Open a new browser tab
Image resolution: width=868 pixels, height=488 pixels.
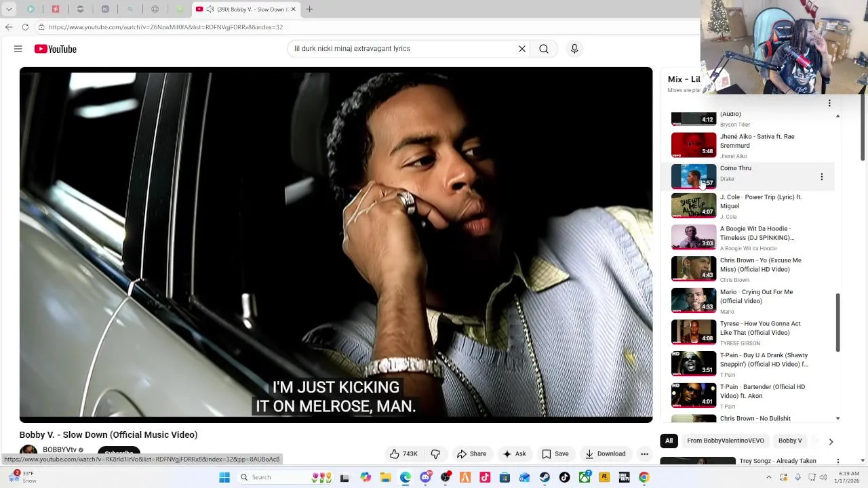pyautogui.click(x=309, y=9)
